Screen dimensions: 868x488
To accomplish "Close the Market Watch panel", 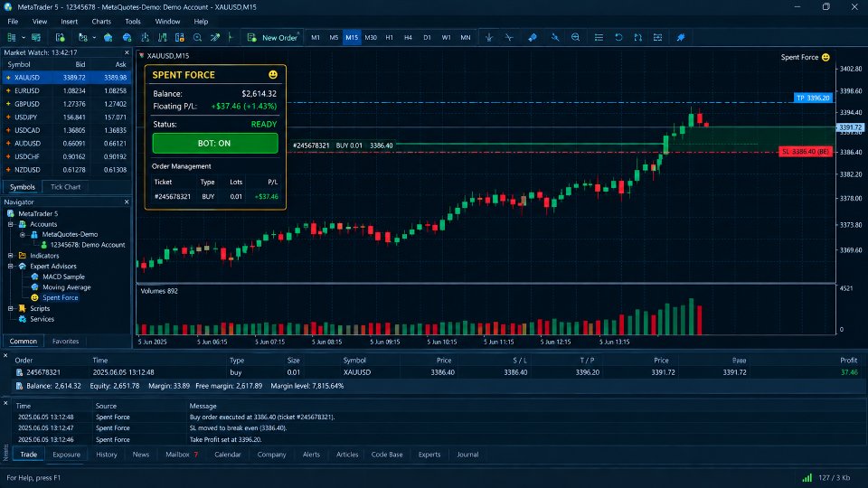I will click(127, 52).
